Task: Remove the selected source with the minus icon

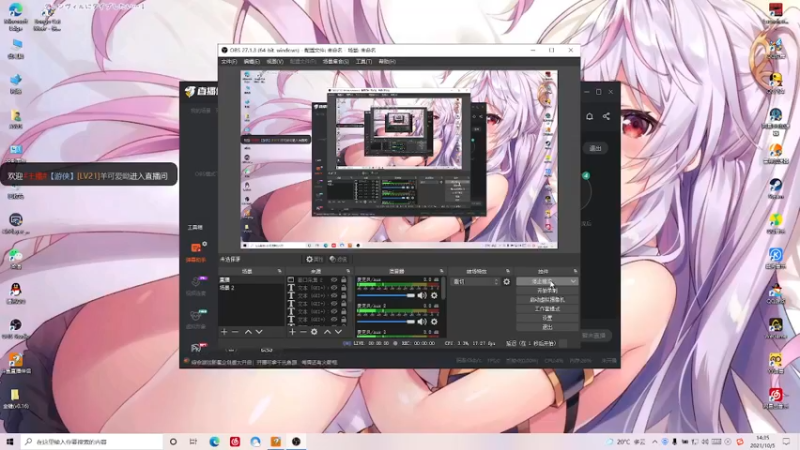Action: (x=303, y=332)
